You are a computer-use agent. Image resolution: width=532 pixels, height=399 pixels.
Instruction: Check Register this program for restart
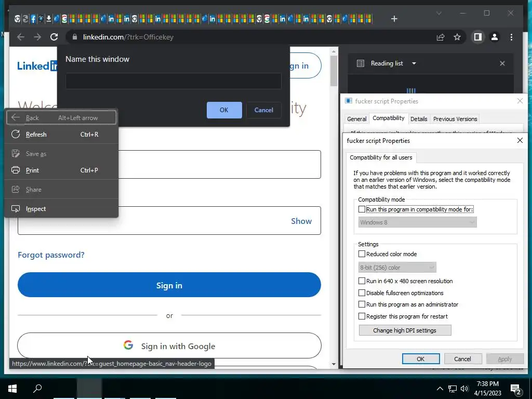point(362,316)
